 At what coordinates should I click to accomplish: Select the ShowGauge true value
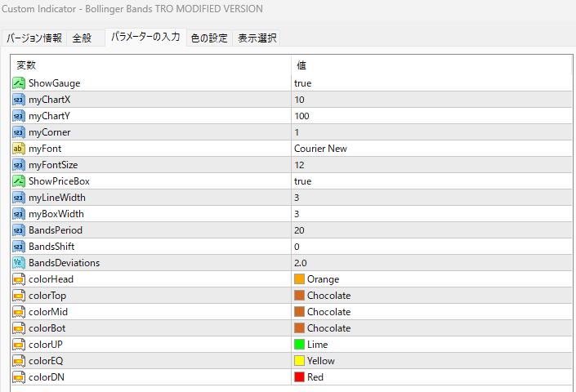303,83
